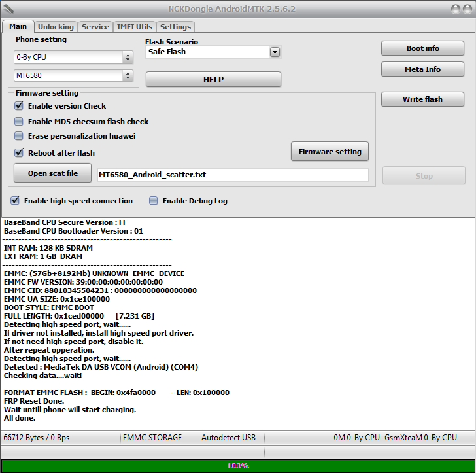
Task: Click 'BaseBand CPU Bootloader Version : 01' line
Action: point(73,231)
